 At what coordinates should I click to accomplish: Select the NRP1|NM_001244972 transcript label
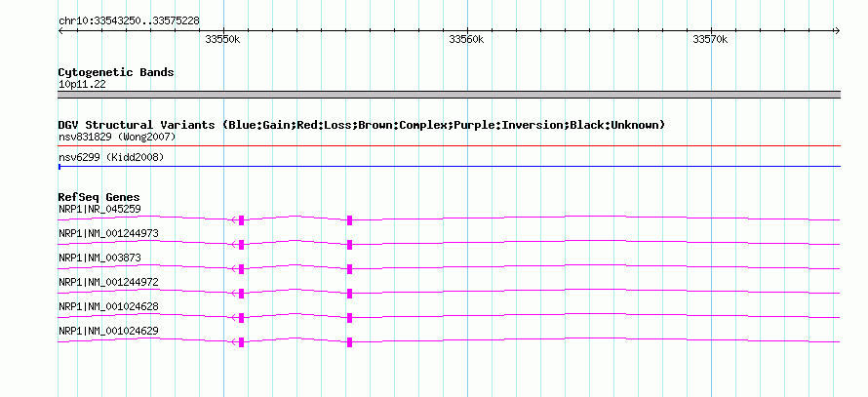108,282
